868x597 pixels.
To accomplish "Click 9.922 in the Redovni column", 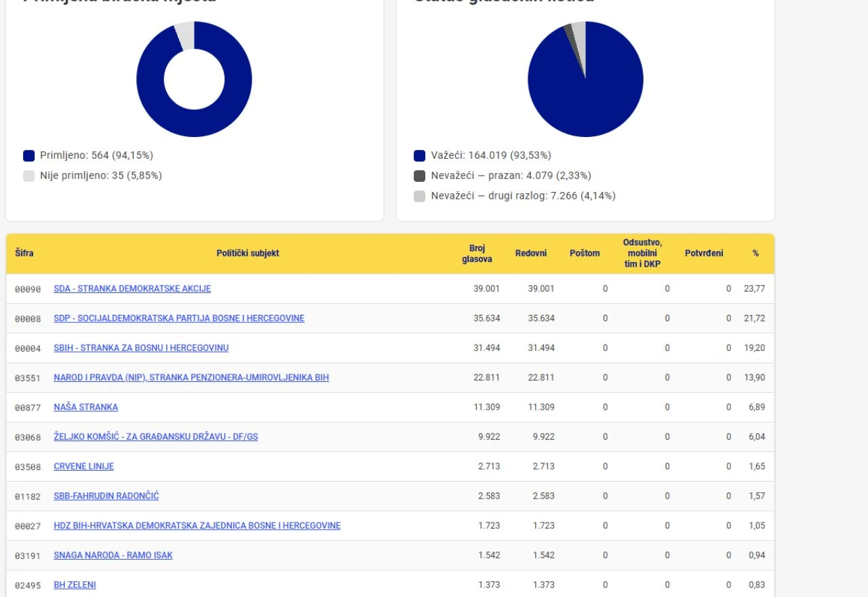I will 544,437.
